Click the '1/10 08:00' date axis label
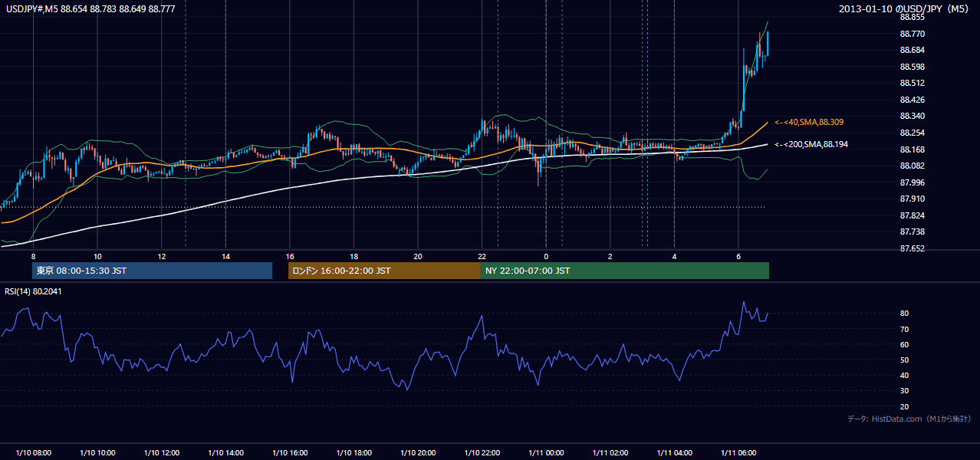The width and height of the screenshot is (980, 460). click(34, 453)
